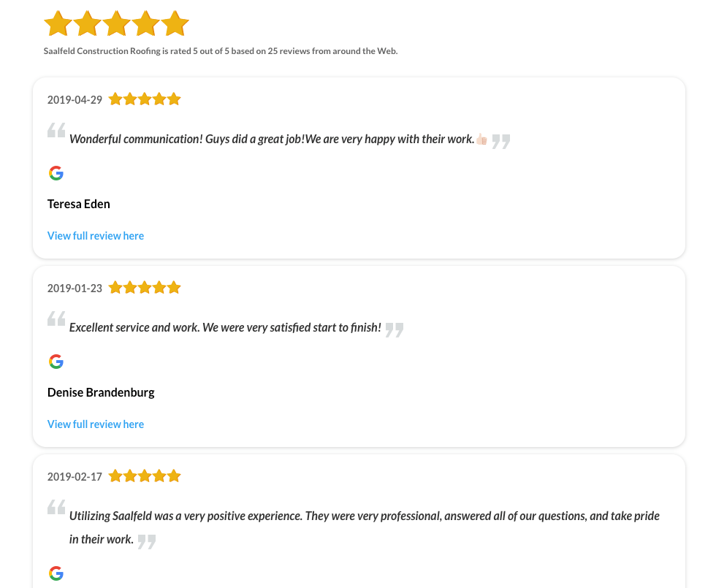Screen dimensions: 716x588
Task: Click the "Wonderful communication!" review text
Action: [272, 139]
